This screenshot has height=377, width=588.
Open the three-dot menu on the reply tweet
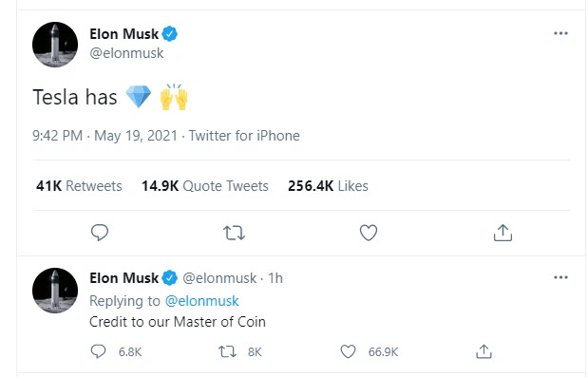pyautogui.click(x=560, y=277)
